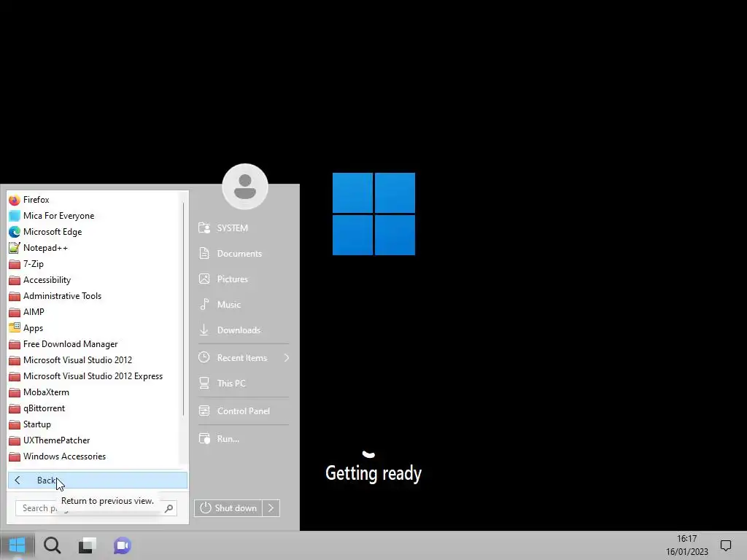
Task: Open Documents from the start menu
Action: click(x=244, y=254)
